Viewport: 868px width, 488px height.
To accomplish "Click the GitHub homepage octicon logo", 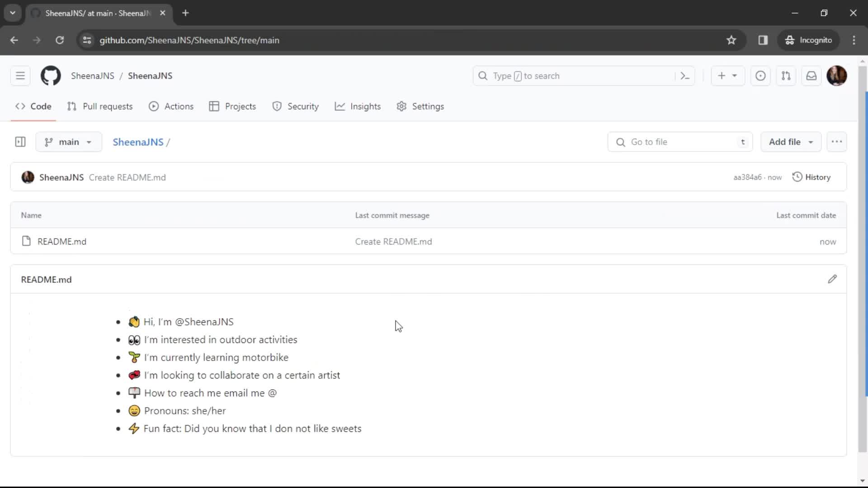I will click(x=50, y=75).
